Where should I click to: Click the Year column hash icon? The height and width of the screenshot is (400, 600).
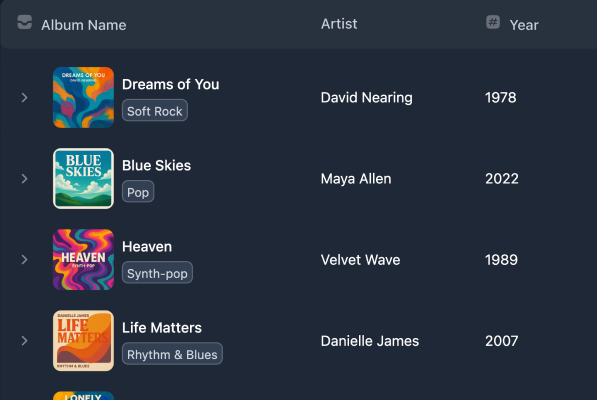coord(493,22)
